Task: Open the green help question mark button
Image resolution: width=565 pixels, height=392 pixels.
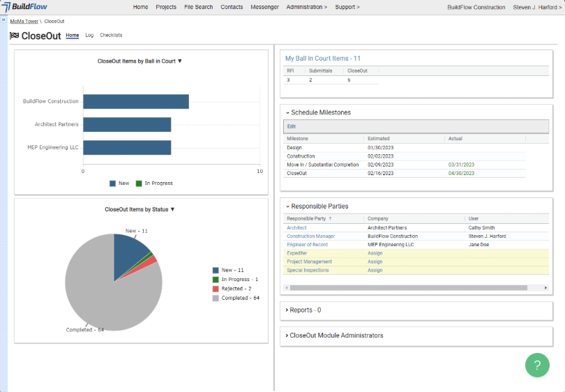Action: coord(537,365)
